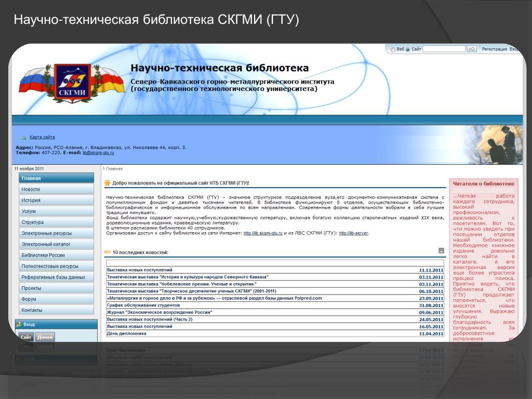Image resolution: width=532 pixels, height=399 pixels.
Task: Click the '11 ноября 2011' date text
Action: [29, 169]
